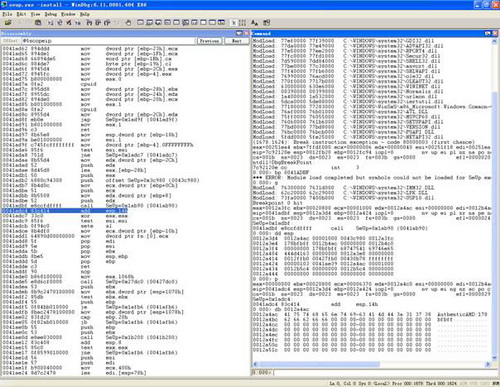Click the command prompt input box
The width and height of the screenshot is (500, 387).
[x=386, y=372]
